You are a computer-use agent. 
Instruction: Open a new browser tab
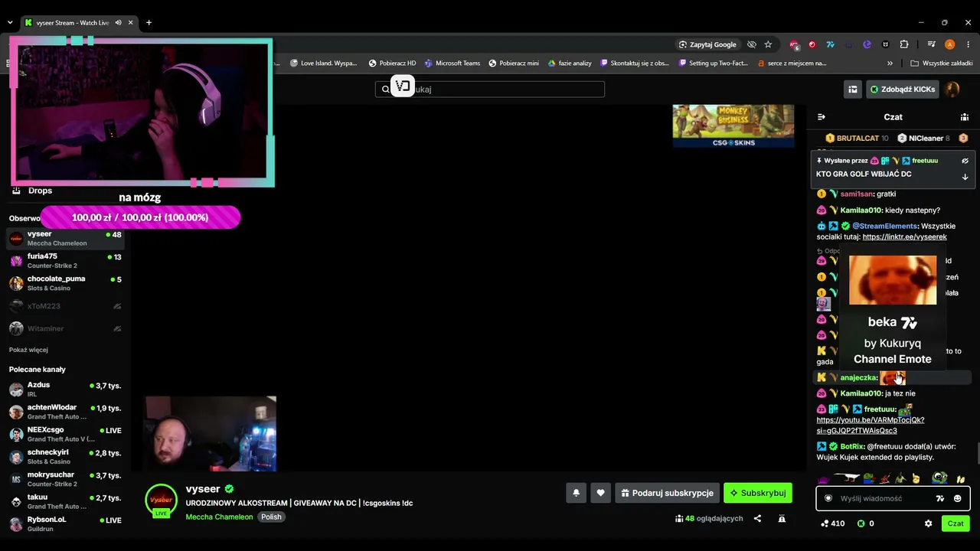[149, 23]
